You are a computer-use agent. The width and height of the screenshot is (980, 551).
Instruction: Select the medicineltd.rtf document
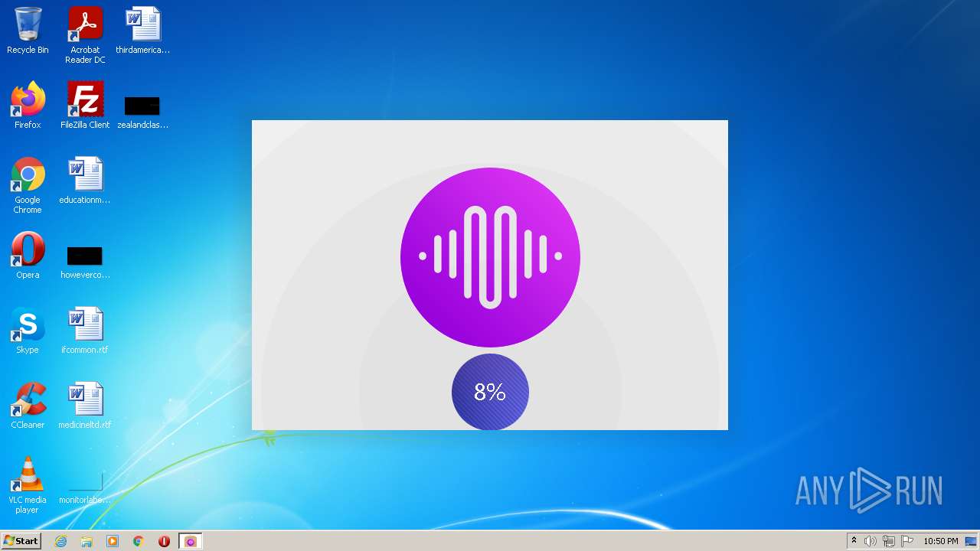click(85, 406)
